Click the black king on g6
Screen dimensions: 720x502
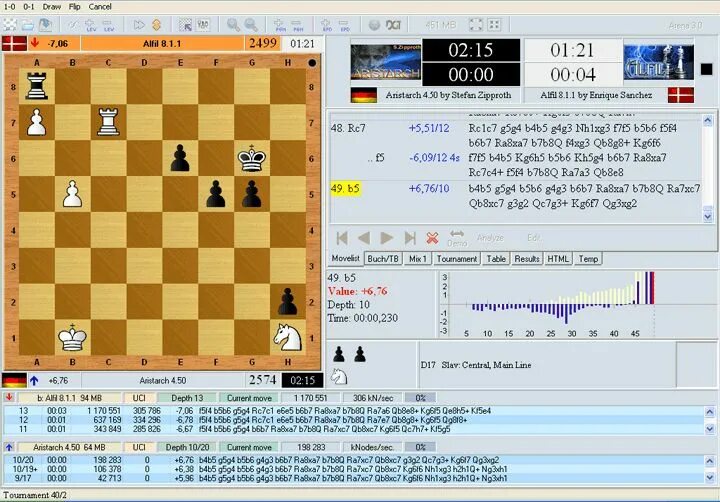[x=252, y=158]
